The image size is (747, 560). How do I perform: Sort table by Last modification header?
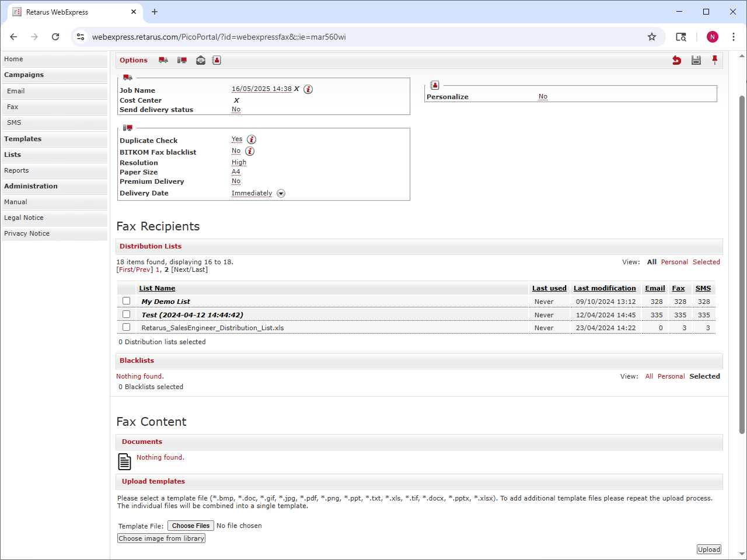(605, 288)
